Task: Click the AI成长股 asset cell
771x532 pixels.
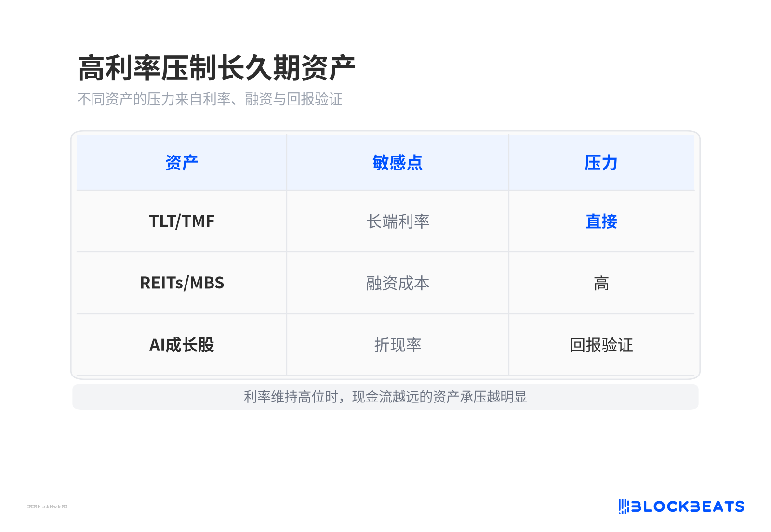Action: click(182, 345)
